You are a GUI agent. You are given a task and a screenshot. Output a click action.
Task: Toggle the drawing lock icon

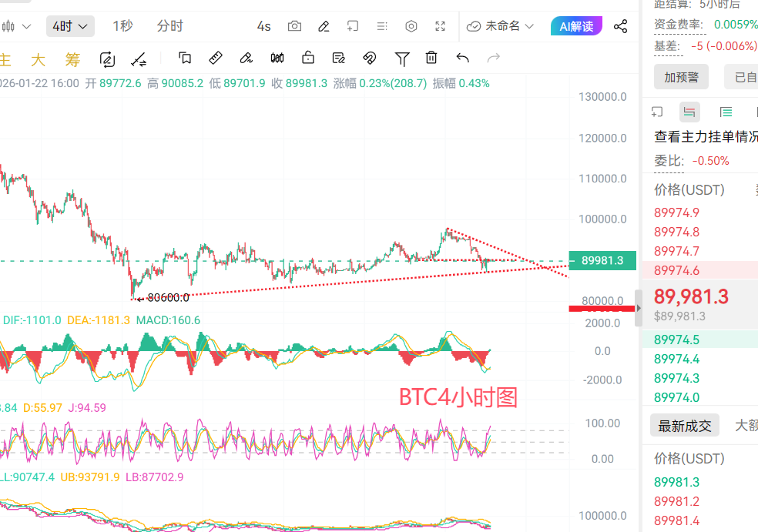coord(308,58)
